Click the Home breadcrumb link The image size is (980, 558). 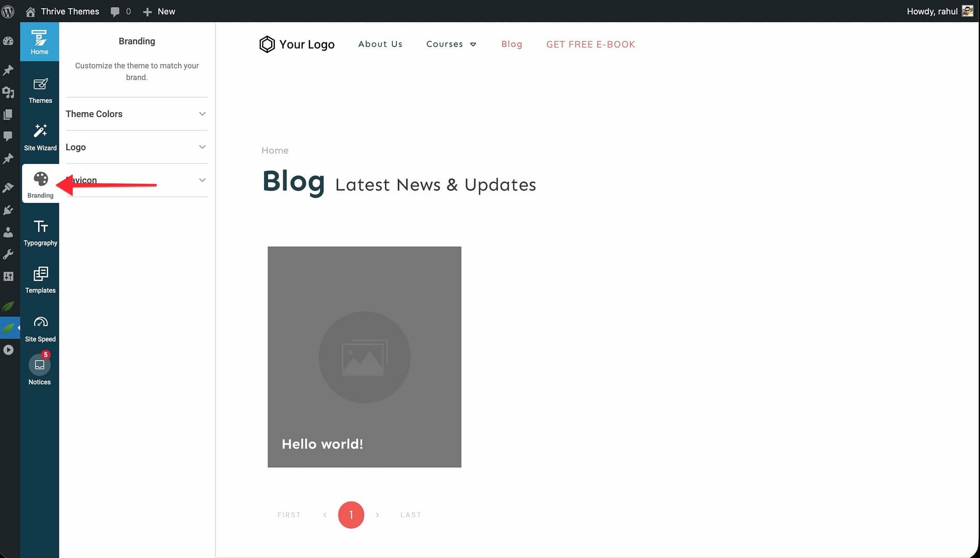275,150
